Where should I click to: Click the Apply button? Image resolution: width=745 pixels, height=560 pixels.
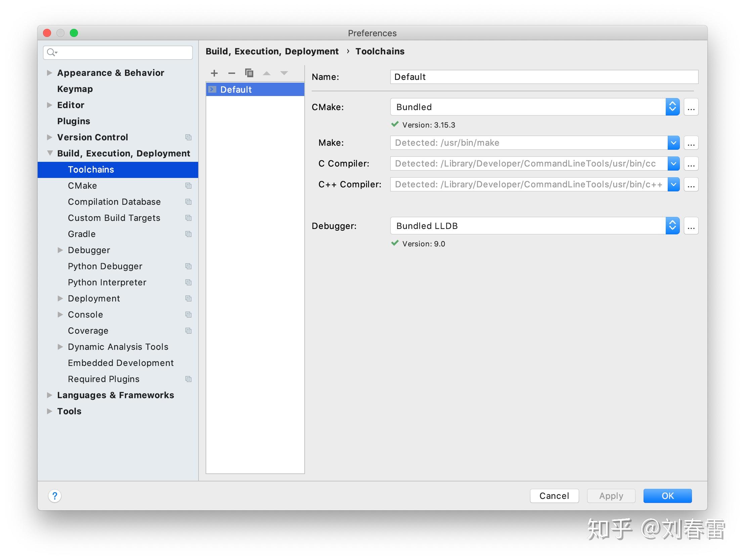point(611,496)
